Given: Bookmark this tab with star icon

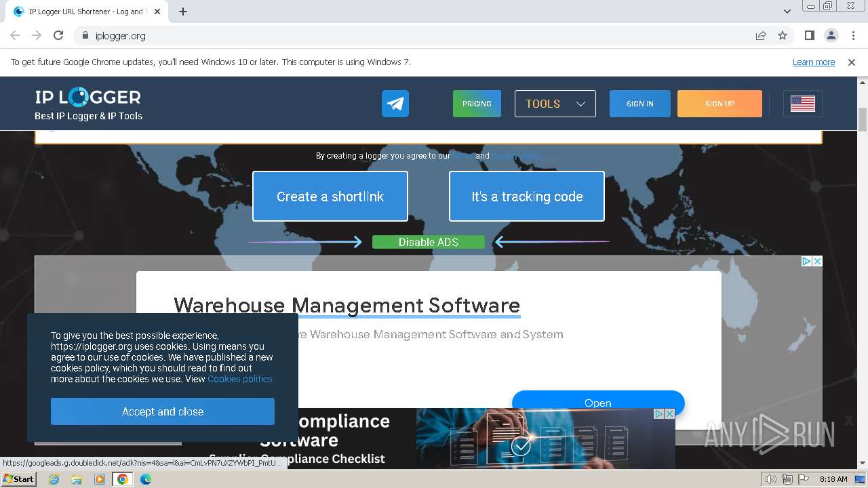Looking at the screenshot, I should 783,35.
